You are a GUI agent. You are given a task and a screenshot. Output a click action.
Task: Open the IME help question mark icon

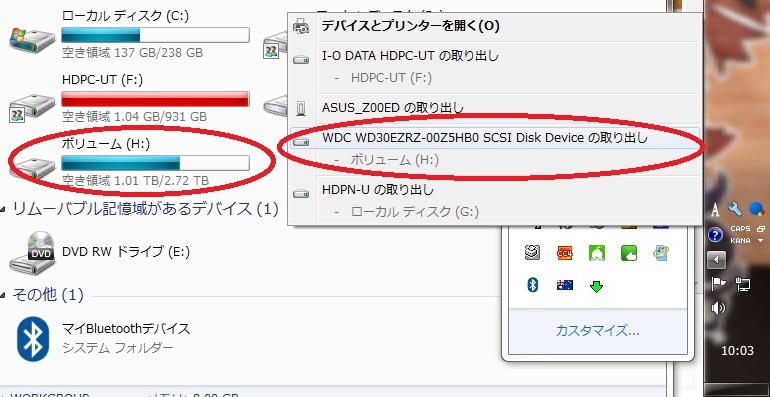point(715,235)
